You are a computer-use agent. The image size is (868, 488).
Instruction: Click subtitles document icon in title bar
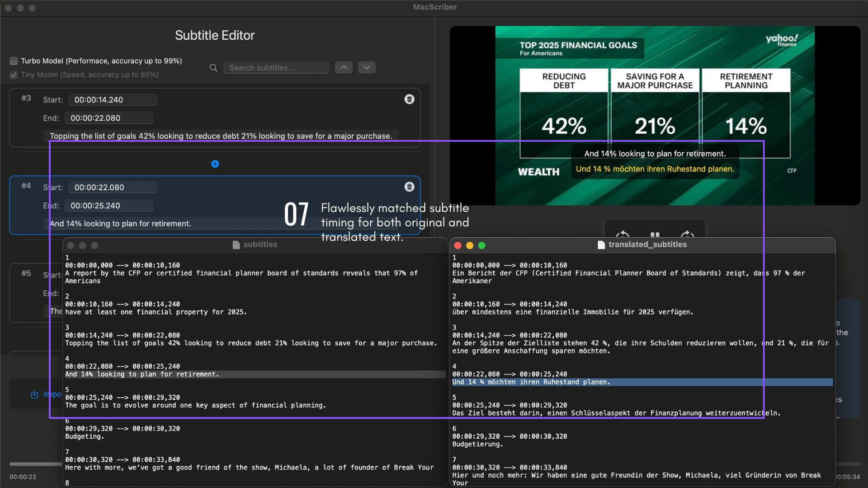click(x=236, y=245)
